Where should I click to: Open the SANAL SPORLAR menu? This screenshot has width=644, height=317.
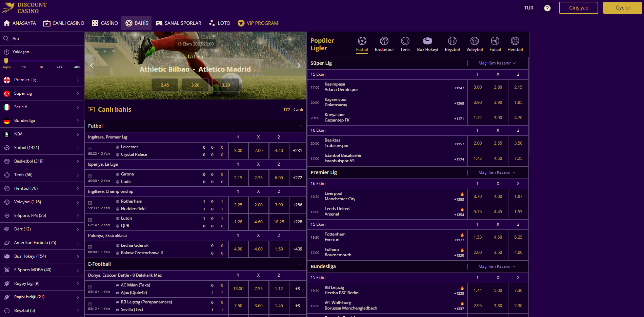[x=178, y=23]
